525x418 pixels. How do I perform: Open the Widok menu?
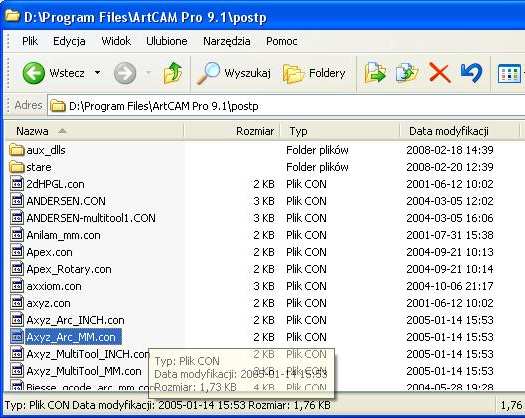(x=116, y=41)
